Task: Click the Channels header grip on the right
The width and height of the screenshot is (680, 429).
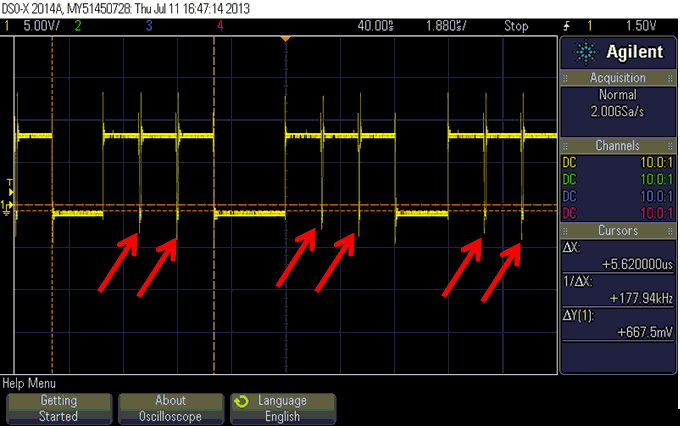Action: pos(670,146)
